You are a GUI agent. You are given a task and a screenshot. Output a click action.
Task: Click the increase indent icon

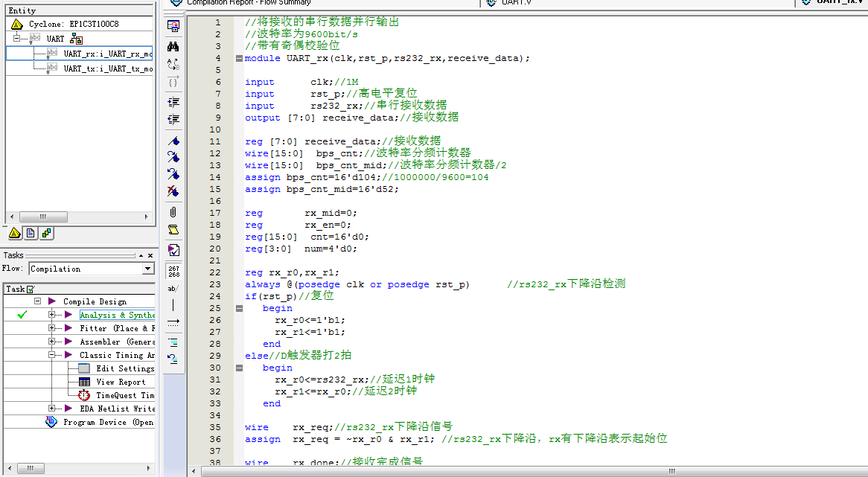coord(173,102)
